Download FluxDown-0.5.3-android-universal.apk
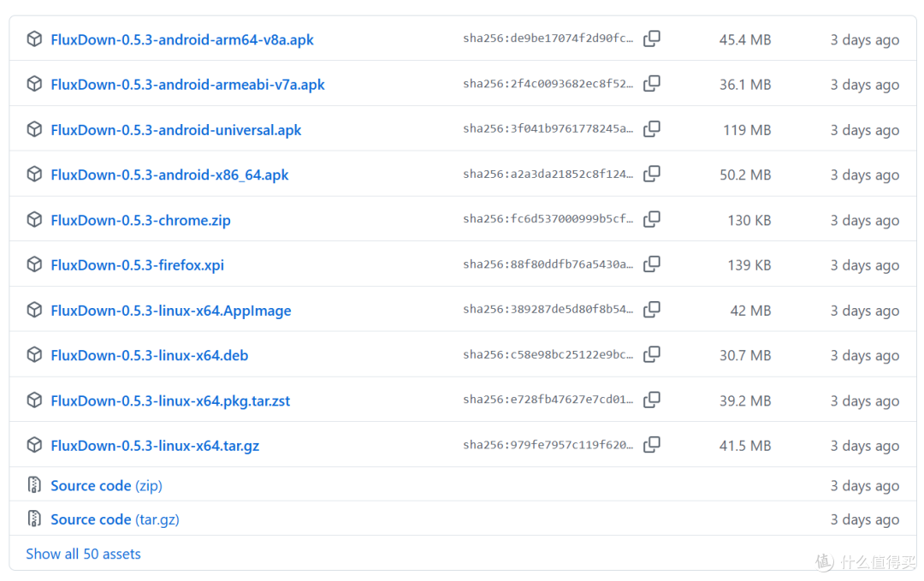The height and width of the screenshot is (581, 924). [x=175, y=130]
